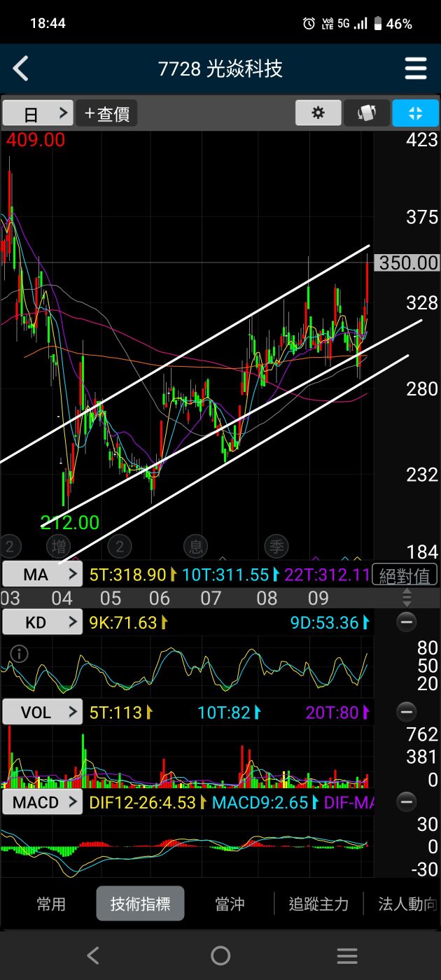This screenshot has width=441, height=980.
Task: Tap the 409.00 high price label
Action: tap(35, 140)
